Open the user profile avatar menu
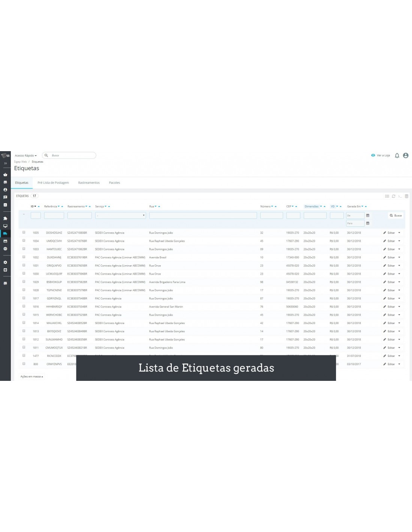The width and height of the screenshot is (412, 532). click(406, 156)
